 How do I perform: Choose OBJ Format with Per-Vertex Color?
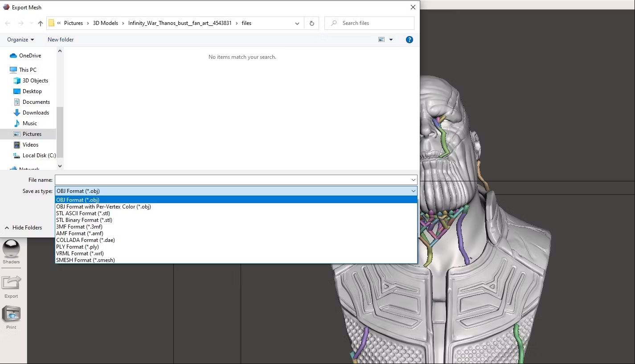pyautogui.click(x=236, y=207)
